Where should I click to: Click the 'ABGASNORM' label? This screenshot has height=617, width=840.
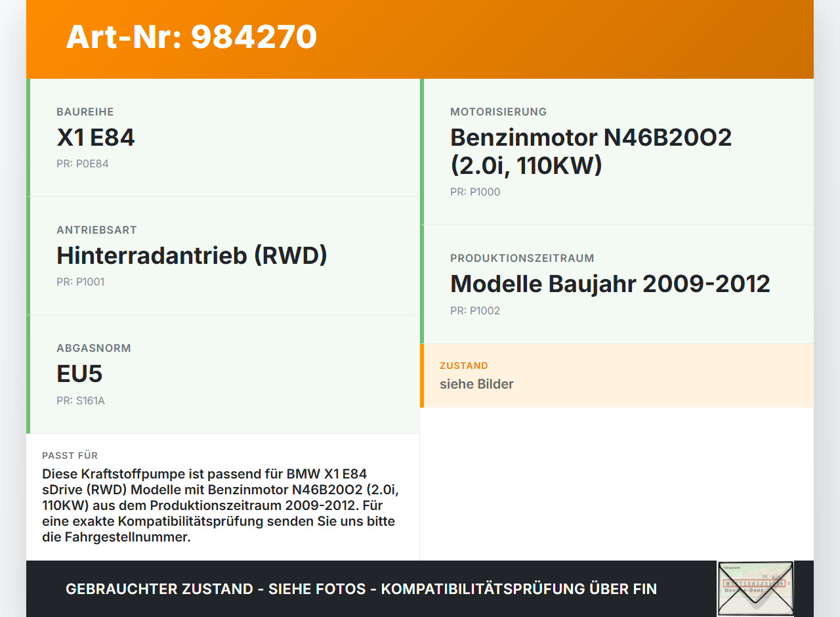(94, 348)
